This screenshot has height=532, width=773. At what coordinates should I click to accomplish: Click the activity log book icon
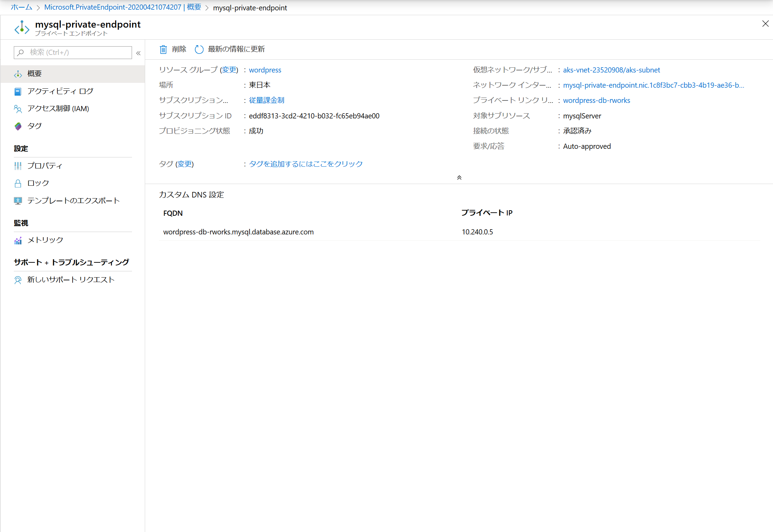[18, 91]
